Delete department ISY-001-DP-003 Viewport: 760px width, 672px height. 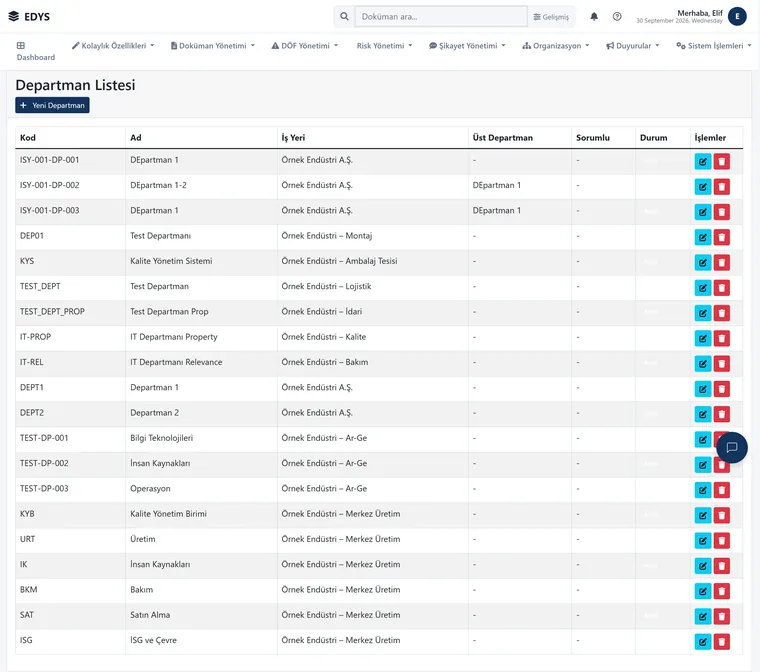pyautogui.click(x=721, y=212)
